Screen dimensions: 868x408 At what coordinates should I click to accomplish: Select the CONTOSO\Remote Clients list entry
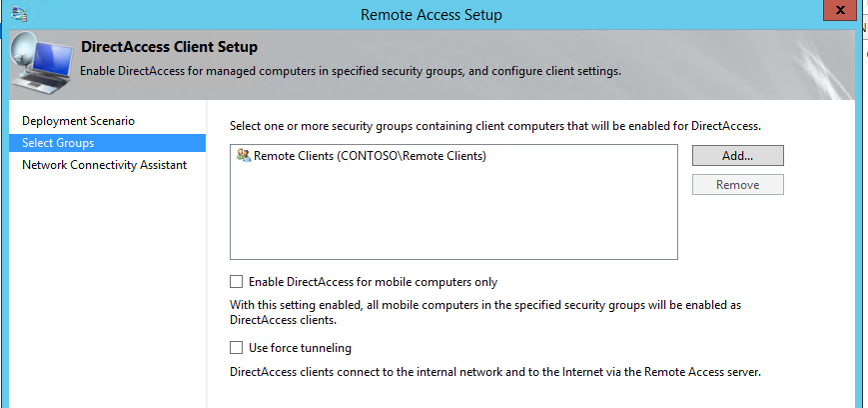click(x=362, y=156)
